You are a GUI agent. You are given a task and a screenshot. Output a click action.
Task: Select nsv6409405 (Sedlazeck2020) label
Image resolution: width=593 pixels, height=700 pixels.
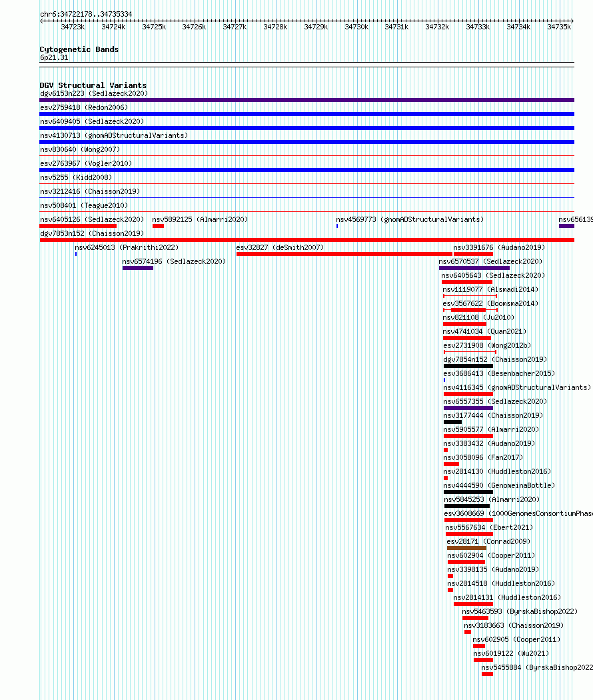pyautogui.click(x=92, y=121)
